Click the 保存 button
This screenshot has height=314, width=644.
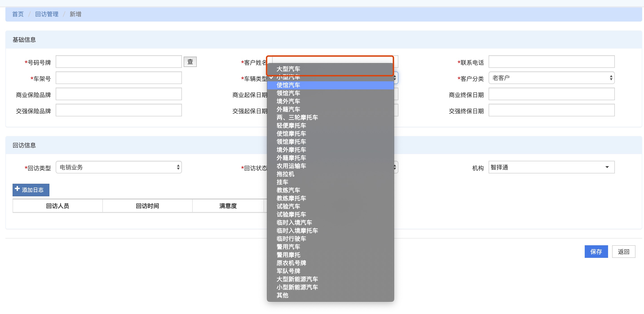(x=596, y=252)
